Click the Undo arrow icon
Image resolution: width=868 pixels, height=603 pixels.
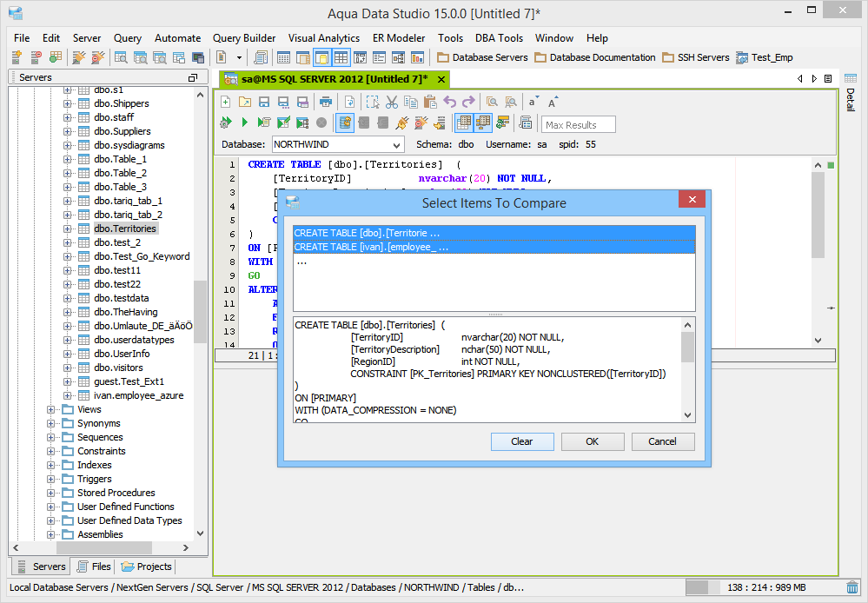(449, 102)
